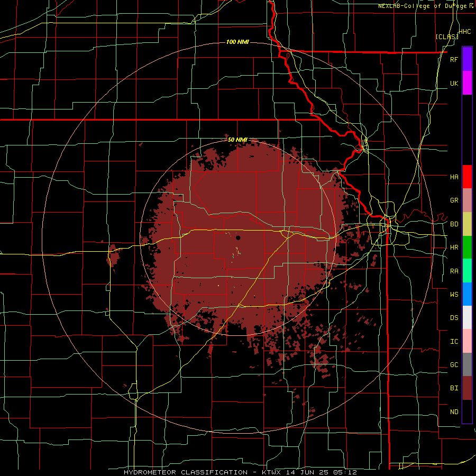This screenshot has width=476, height=476.
Task: Click the magenta UK legend swatch
Action: (x=467, y=83)
